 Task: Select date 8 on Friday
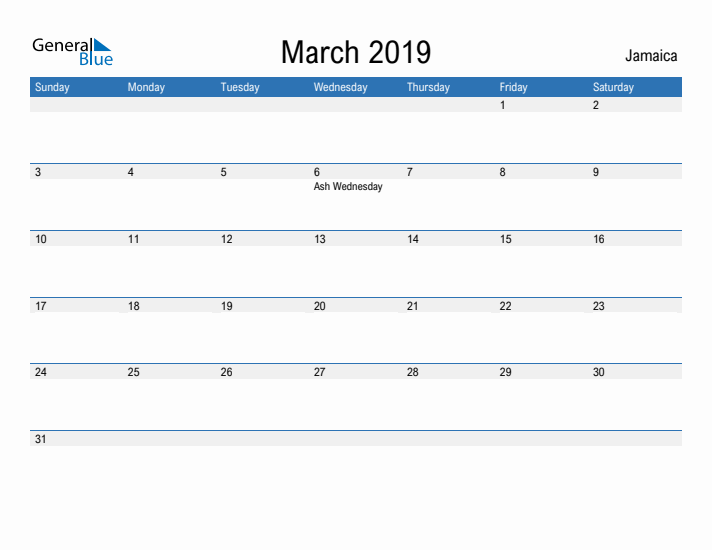point(503,172)
